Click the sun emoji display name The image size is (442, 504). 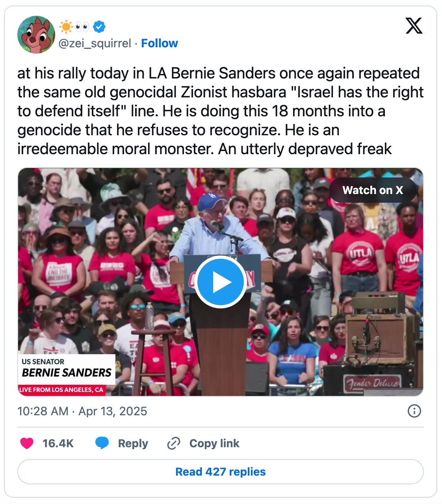(66, 27)
